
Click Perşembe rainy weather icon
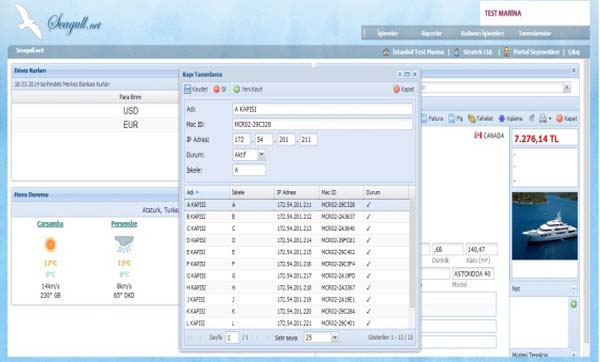(124, 245)
